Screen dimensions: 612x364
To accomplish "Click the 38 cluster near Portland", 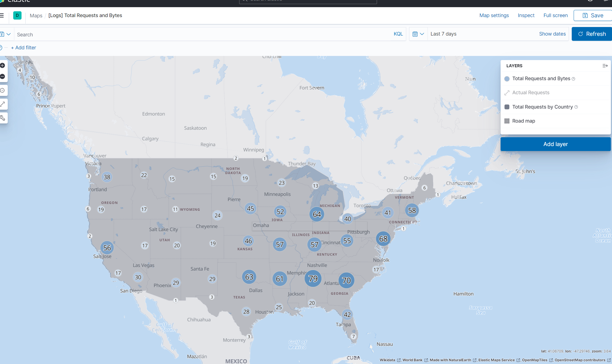I will tap(107, 177).
